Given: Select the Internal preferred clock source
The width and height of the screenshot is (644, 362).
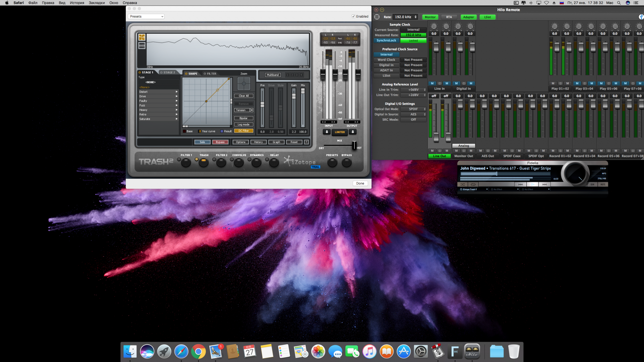Looking at the screenshot, I should tap(386, 55).
